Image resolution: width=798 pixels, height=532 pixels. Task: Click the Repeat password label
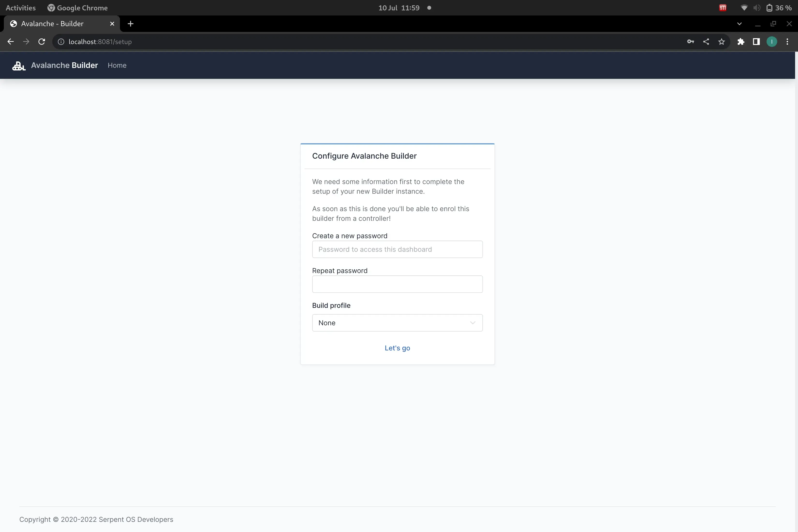[x=340, y=271]
